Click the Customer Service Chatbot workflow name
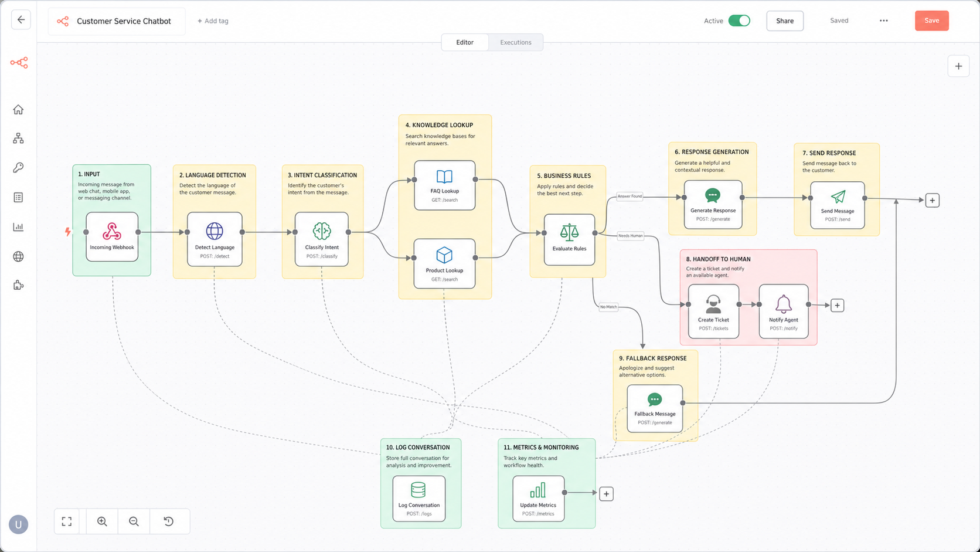The image size is (980, 552). [x=124, y=21]
